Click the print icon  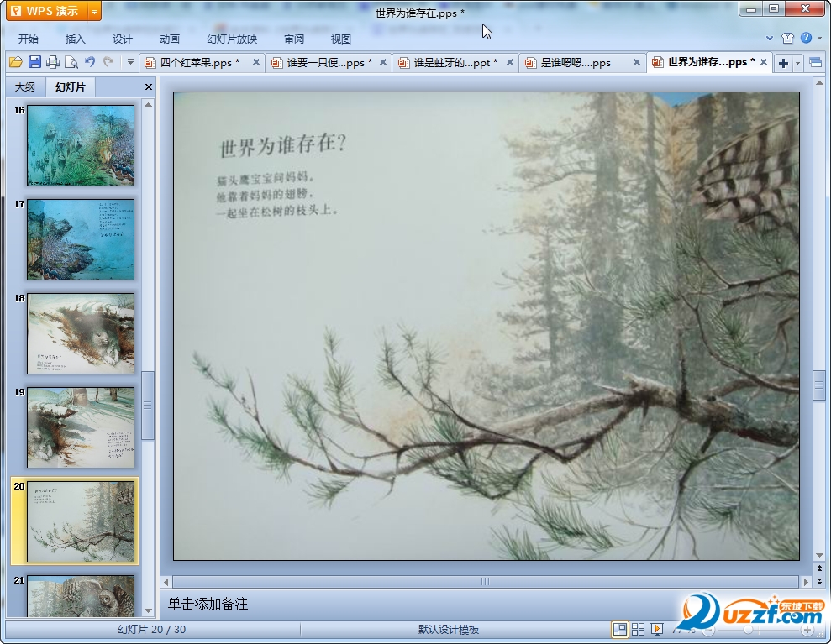pyautogui.click(x=52, y=62)
